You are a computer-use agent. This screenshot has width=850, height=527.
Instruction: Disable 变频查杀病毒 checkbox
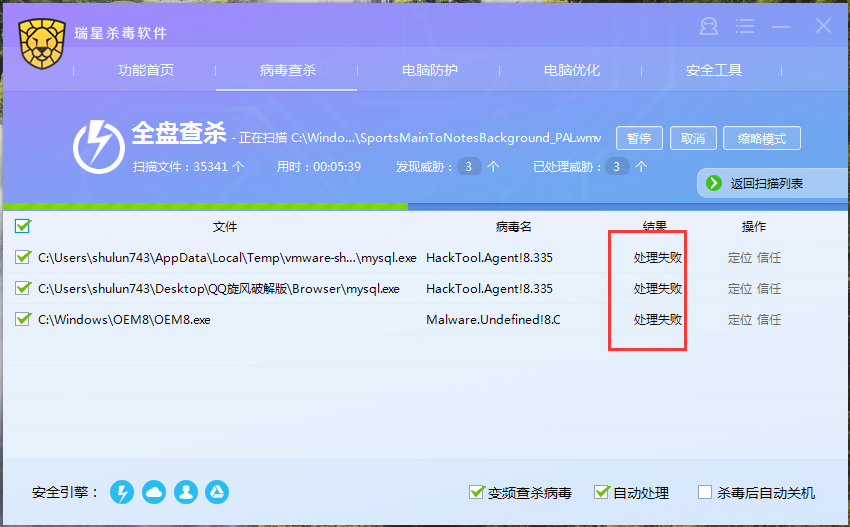click(x=476, y=492)
